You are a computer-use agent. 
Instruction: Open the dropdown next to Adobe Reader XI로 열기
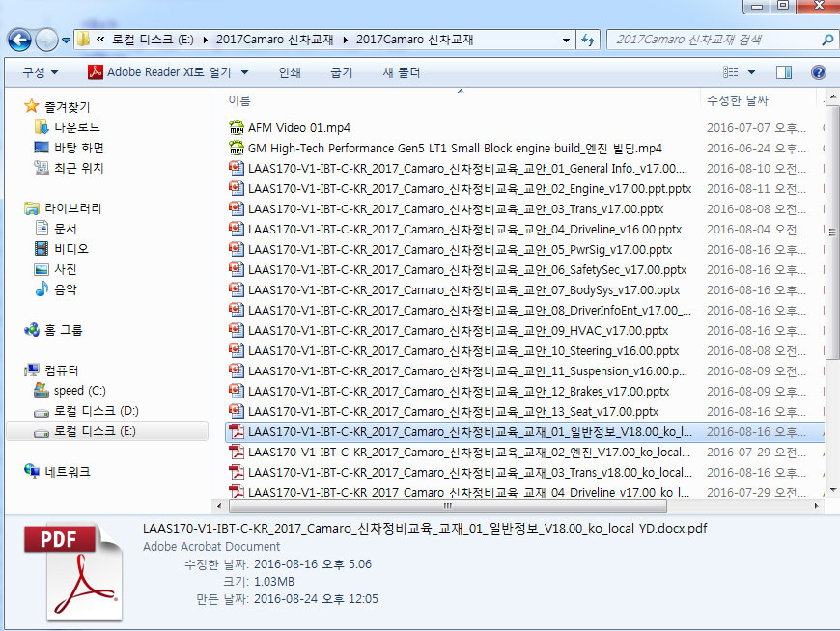coord(245,72)
